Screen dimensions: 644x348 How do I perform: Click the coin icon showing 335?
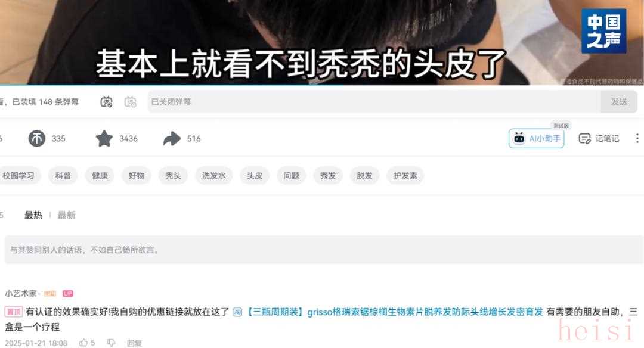coord(36,139)
